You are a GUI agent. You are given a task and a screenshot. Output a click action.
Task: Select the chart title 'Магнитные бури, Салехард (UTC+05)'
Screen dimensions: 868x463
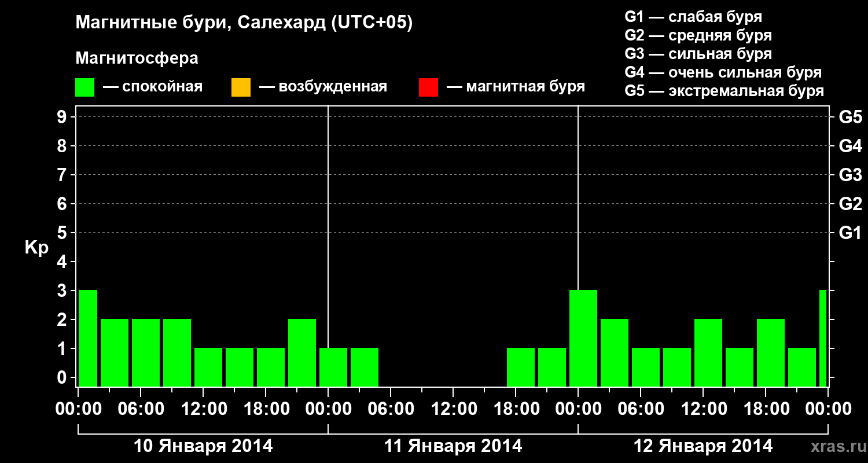(x=244, y=23)
